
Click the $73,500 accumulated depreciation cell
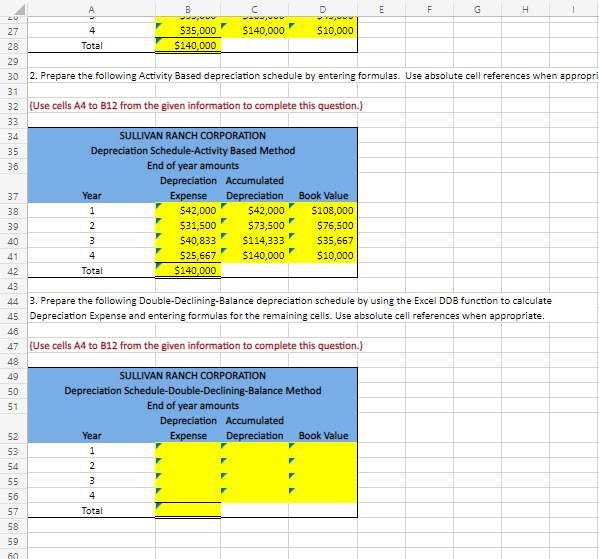point(254,225)
